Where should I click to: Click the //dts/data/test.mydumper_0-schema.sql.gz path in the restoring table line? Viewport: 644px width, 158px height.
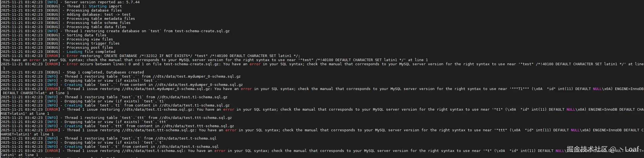(x=197, y=77)
